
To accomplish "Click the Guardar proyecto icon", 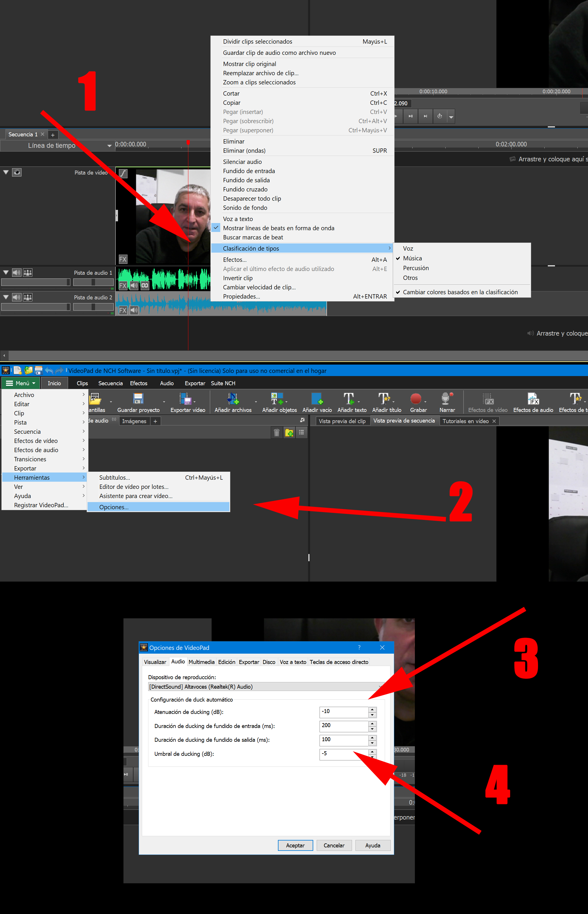I will point(138,399).
